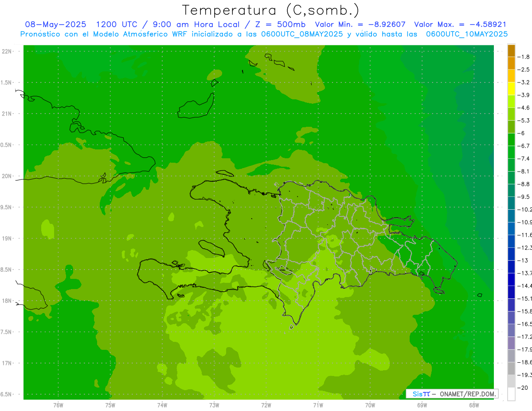Click the -3.2 colorbar tick label
The width and height of the screenshot is (532, 411).
pos(524,82)
